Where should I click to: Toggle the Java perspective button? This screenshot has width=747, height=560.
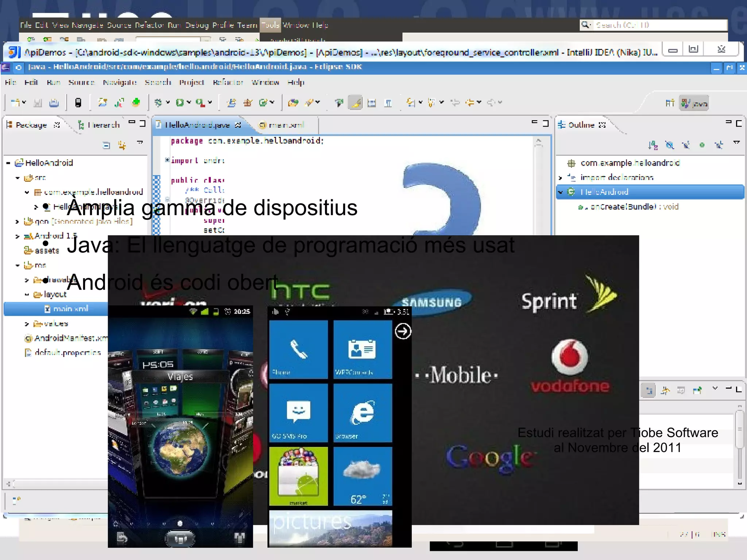(x=694, y=104)
